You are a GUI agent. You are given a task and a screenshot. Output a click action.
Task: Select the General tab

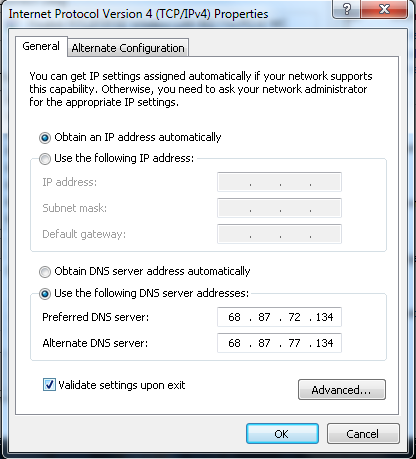tap(41, 46)
